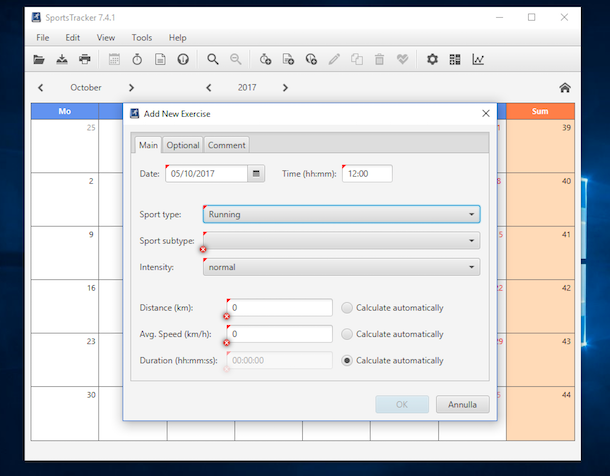Go to previous year before 2017

[209, 88]
